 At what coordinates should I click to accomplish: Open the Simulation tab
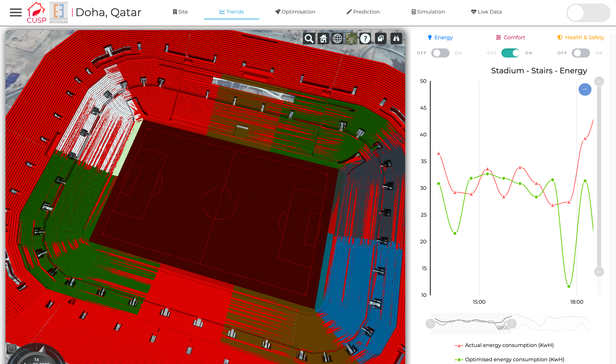428,12
